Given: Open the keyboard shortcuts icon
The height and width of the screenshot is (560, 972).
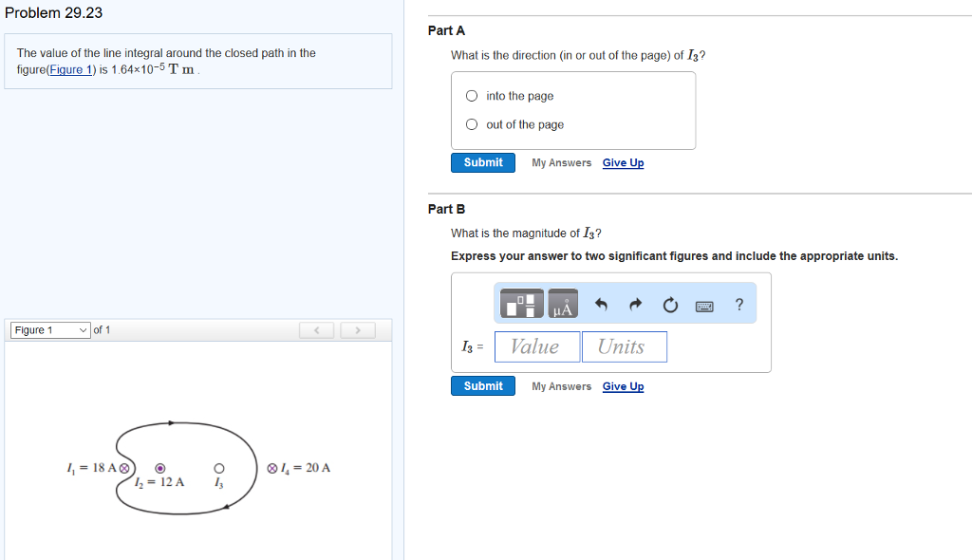Looking at the screenshot, I should [x=704, y=303].
